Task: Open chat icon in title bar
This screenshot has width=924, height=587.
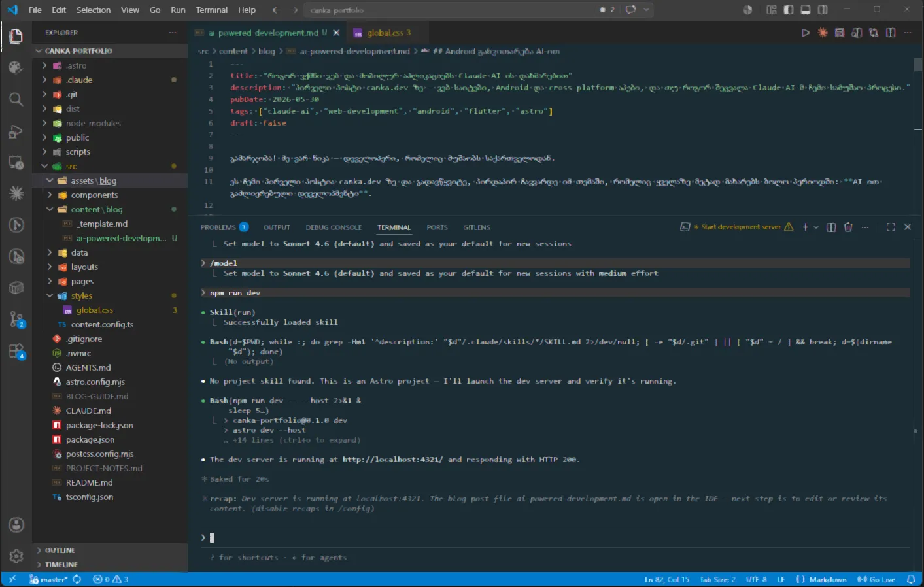Action: click(x=630, y=10)
